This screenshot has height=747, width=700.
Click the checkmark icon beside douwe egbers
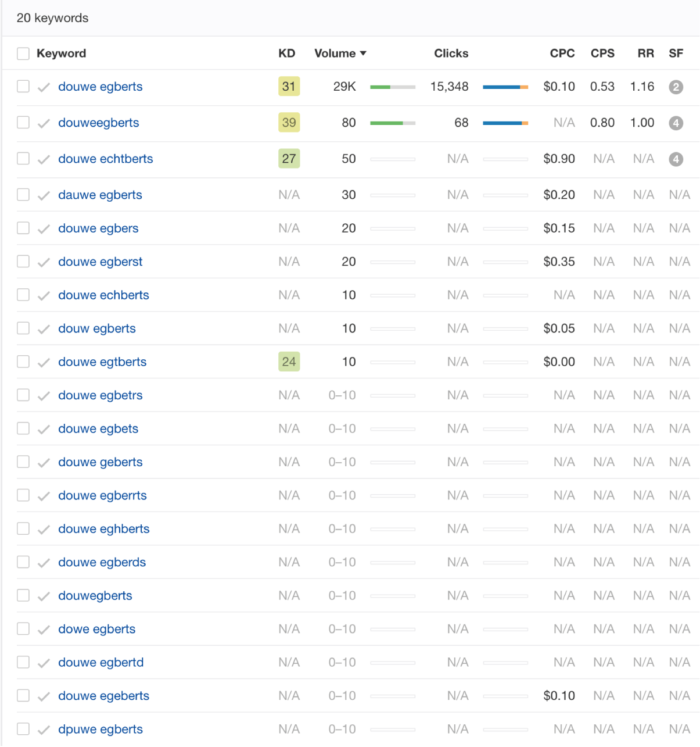(44, 229)
